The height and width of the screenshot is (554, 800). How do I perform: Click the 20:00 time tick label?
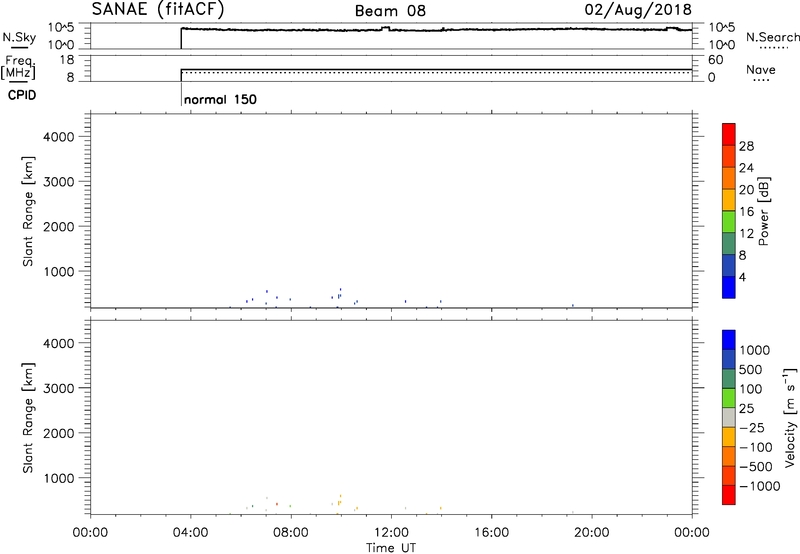[x=589, y=530]
